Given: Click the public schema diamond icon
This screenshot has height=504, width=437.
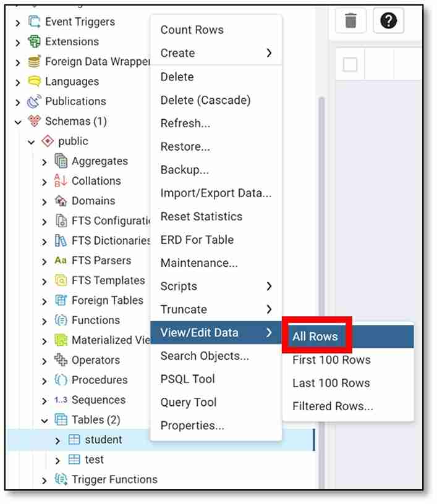Looking at the screenshot, I should (48, 141).
